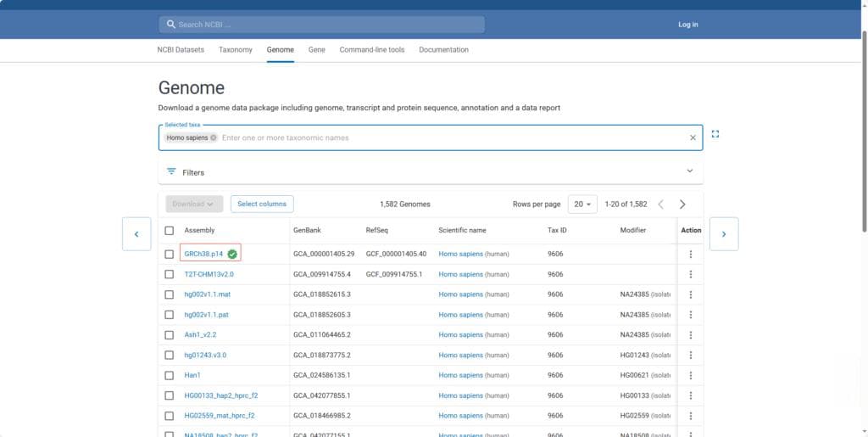Click the Assembly column header
This screenshot has height=437, width=868.
point(199,231)
